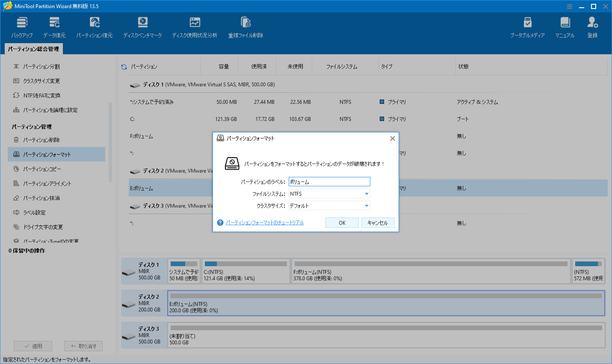
Task: Start ディスクベンチマーク disk benchmark
Action: (x=142, y=26)
